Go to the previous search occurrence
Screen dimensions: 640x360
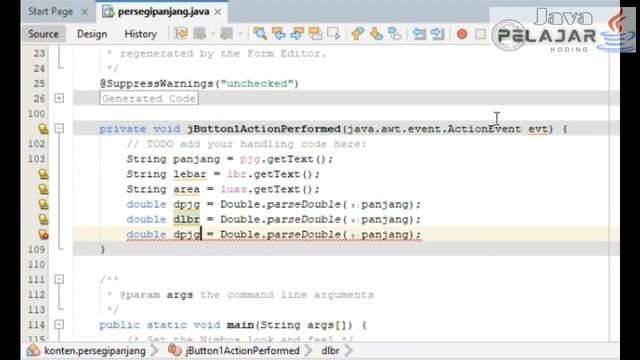pos(279,33)
